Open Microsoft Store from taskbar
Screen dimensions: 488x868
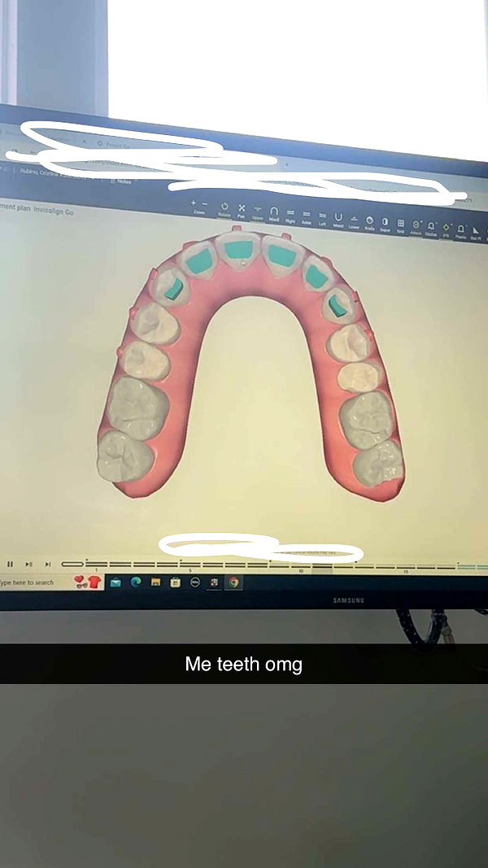coord(176,582)
